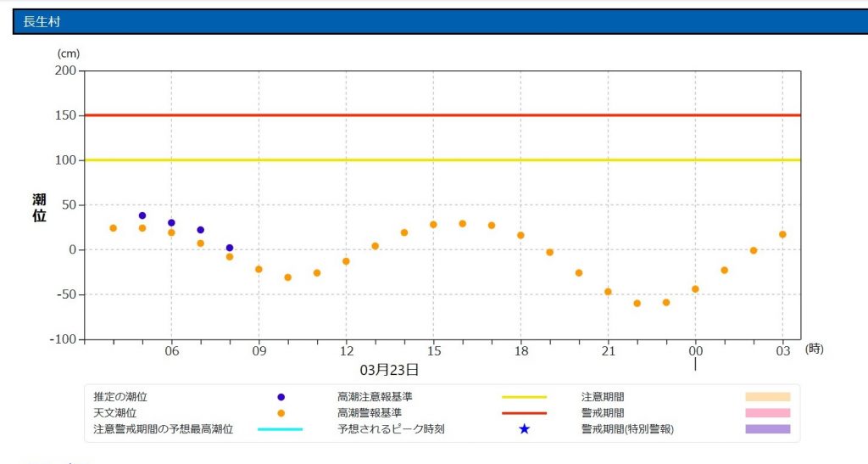The width and height of the screenshot is (868, 464).
Task: Click the cyan line sample in legend
Action: (280, 429)
